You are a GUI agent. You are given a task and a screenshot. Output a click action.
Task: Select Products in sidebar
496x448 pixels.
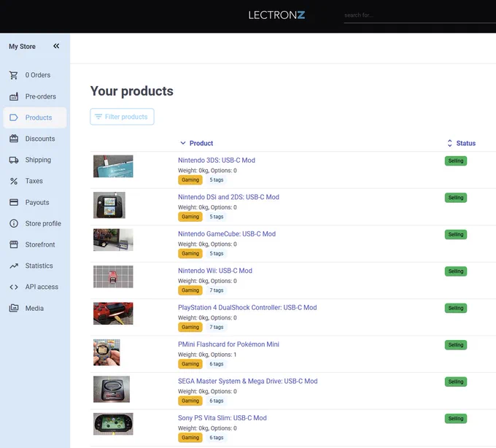tap(35, 117)
